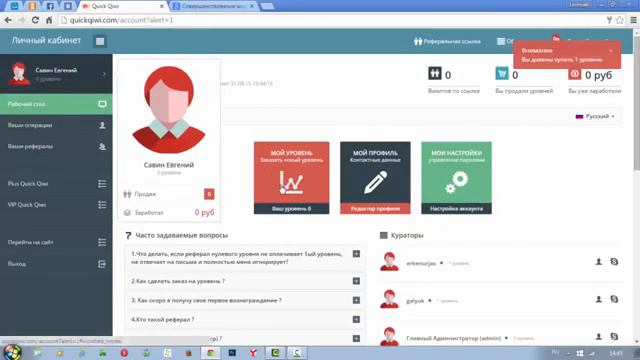The width and height of the screenshot is (640, 360).
Task: Click the browser back arrow
Action: coord(8,20)
